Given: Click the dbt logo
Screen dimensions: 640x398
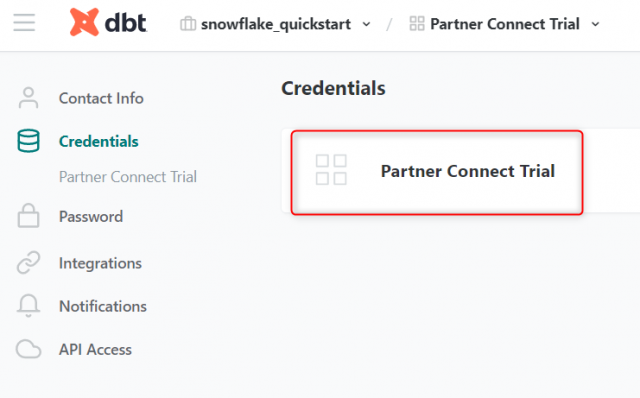Looking at the screenshot, I should pos(108,22).
